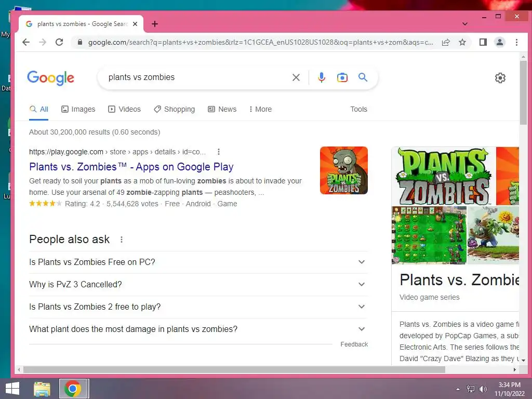Open the tab search chevron in title bar
The image size is (532, 399).
click(x=465, y=24)
